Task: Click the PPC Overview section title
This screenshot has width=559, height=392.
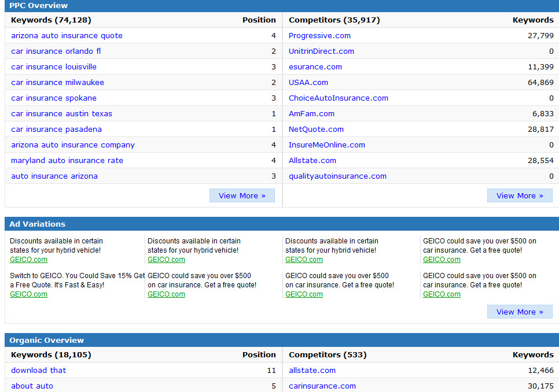Action: tap(39, 5)
